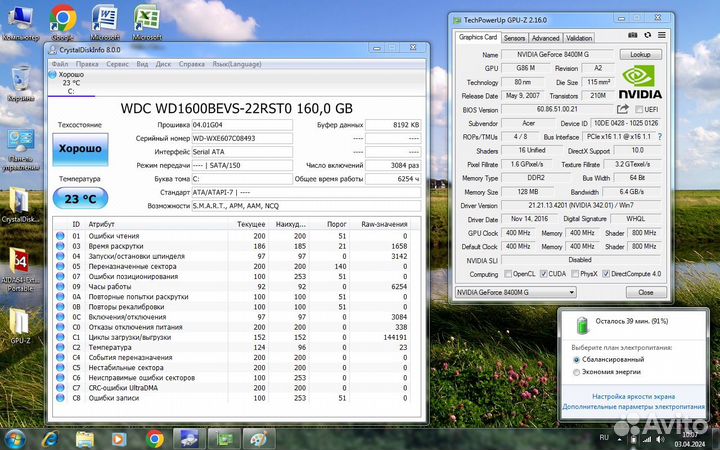720x450 pixels.
Task: Open the CrystalDisk folder on desktop
Action: point(20,205)
